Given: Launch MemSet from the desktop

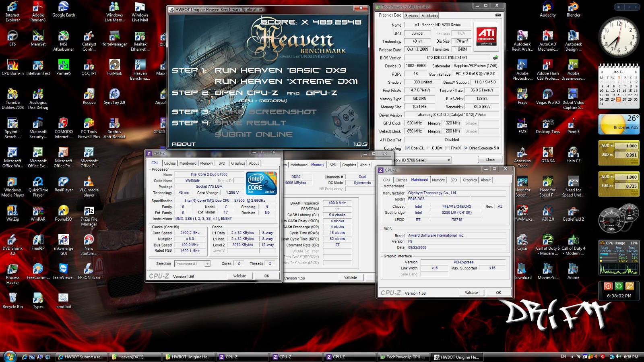Looking at the screenshot, I should tap(38, 38).
